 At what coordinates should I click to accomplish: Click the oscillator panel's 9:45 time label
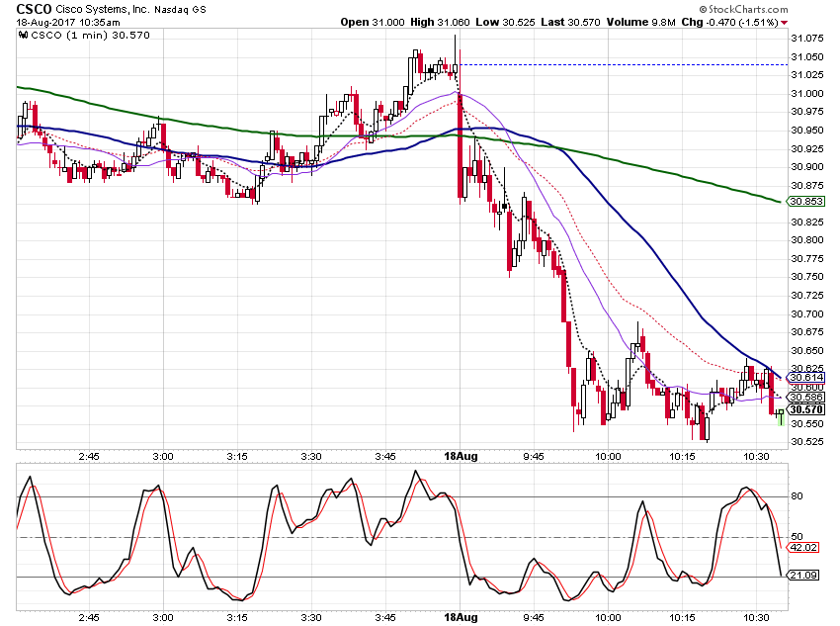(534, 617)
